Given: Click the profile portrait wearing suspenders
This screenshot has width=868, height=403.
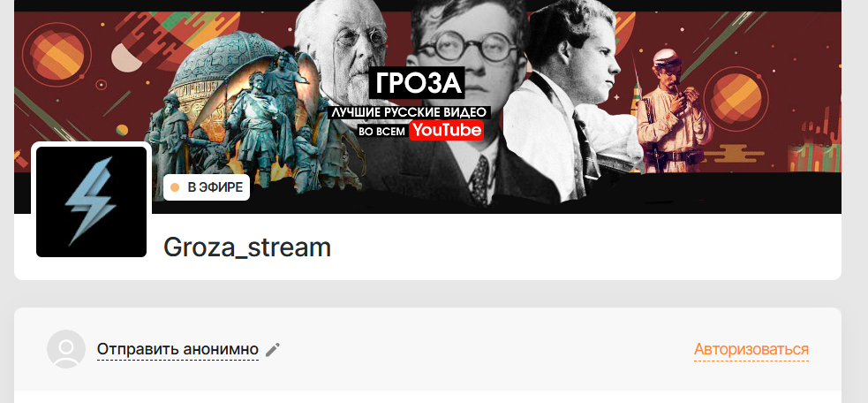Looking at the screenshot, I should click(570, 100).
